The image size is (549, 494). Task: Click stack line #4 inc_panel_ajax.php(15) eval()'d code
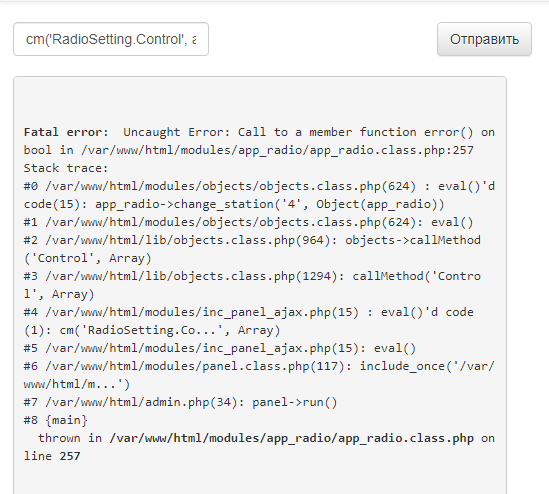tap(249, 321)
